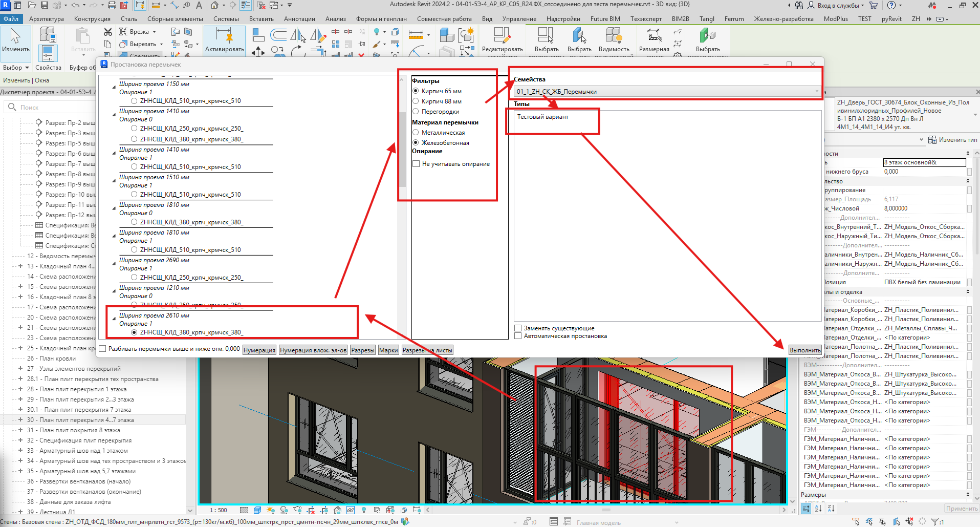Click the Выполнить button
This screenshot has width=980, height=527.
click(805, 350)
